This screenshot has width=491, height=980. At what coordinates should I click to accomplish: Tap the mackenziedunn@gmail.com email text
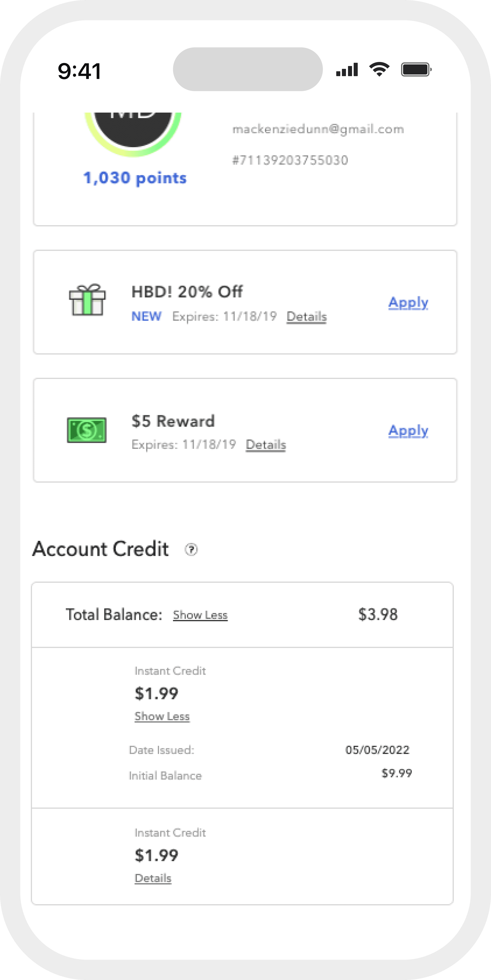click(318, 129)
